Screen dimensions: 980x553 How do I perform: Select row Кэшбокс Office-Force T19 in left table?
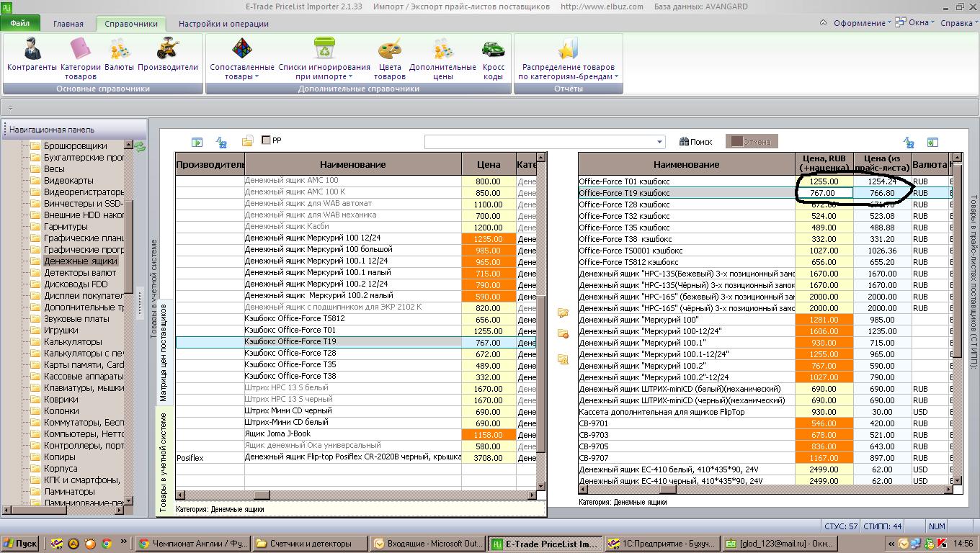(x=356, y=342)
